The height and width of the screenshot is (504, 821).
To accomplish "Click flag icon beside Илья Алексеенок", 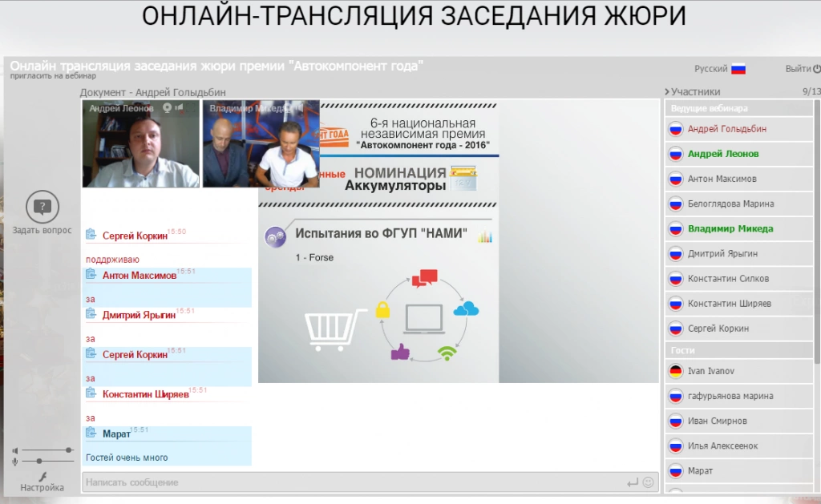I will pos(676,446).
